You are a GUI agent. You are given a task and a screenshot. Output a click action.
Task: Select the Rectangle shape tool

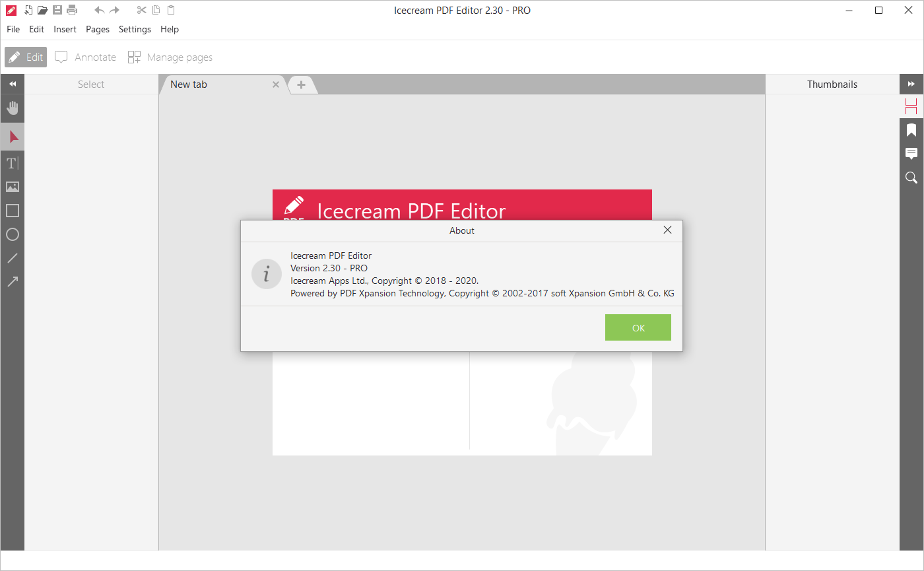(13, 211)
